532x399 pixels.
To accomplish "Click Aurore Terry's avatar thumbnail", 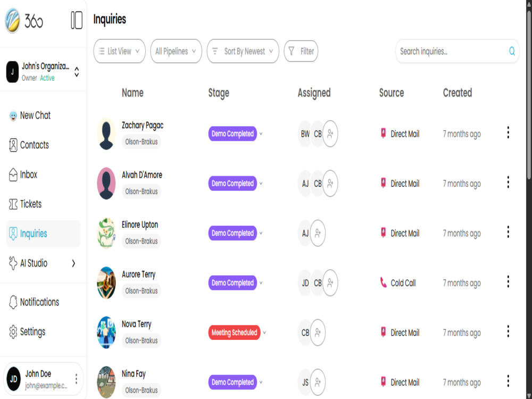I will 106,283.
